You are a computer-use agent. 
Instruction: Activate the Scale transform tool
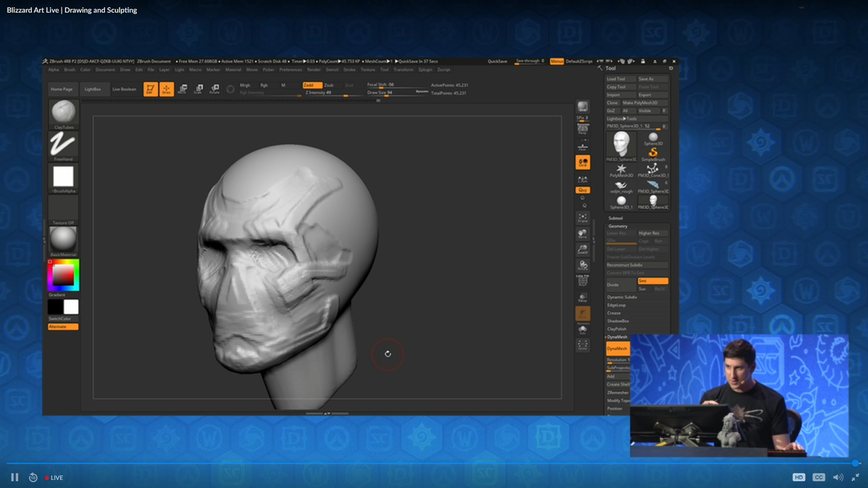pos(198,89)
